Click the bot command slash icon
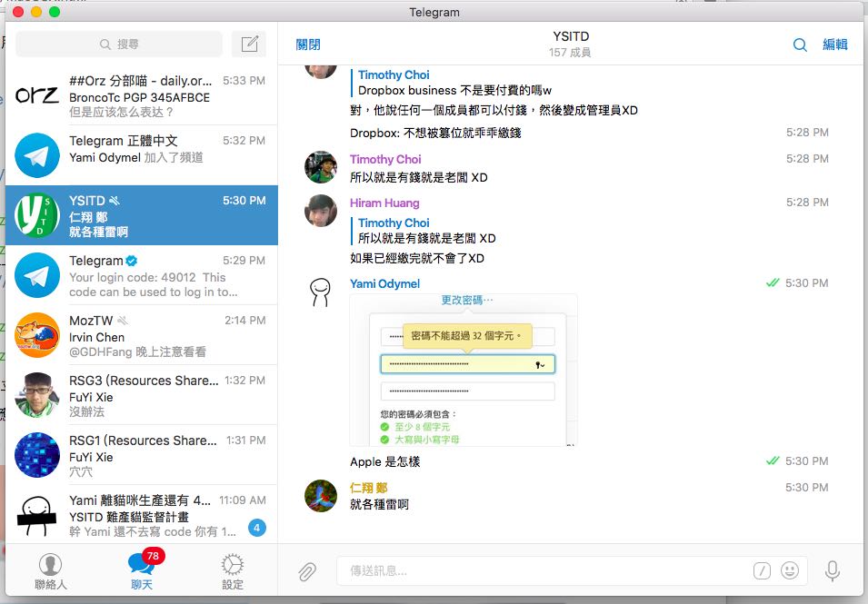868x604 pixels. pyautogui.click(x=762, y=570)
